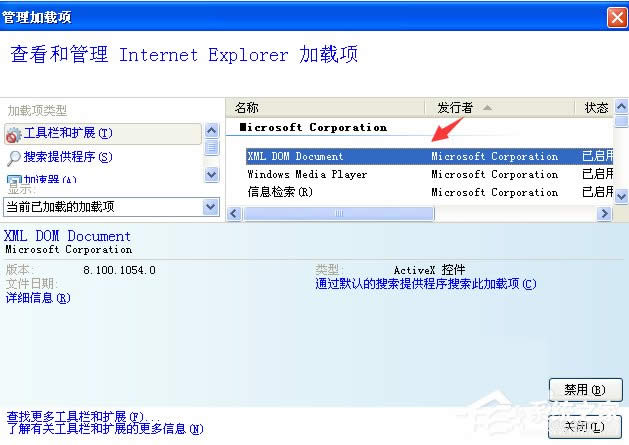
Task: Click publisher cell of Windows Media Player row
Action: click(494, 174)
